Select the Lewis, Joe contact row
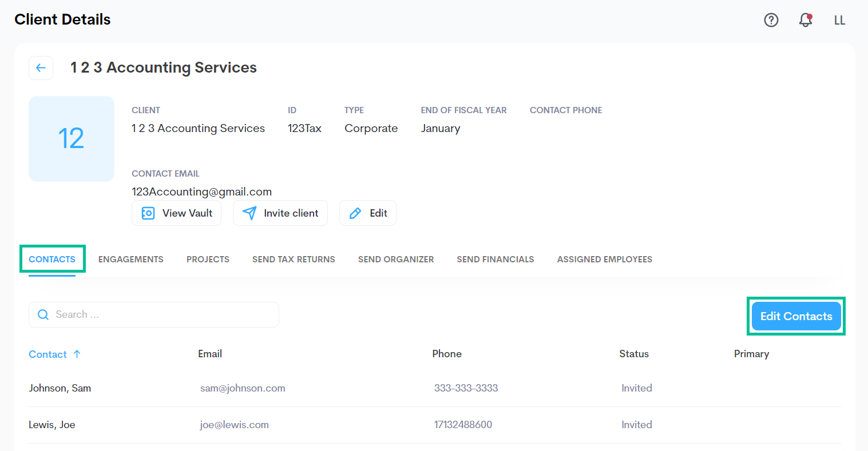The height and width of the screenshot is (451, 868). pyautogui.click(x=52, y=425)
